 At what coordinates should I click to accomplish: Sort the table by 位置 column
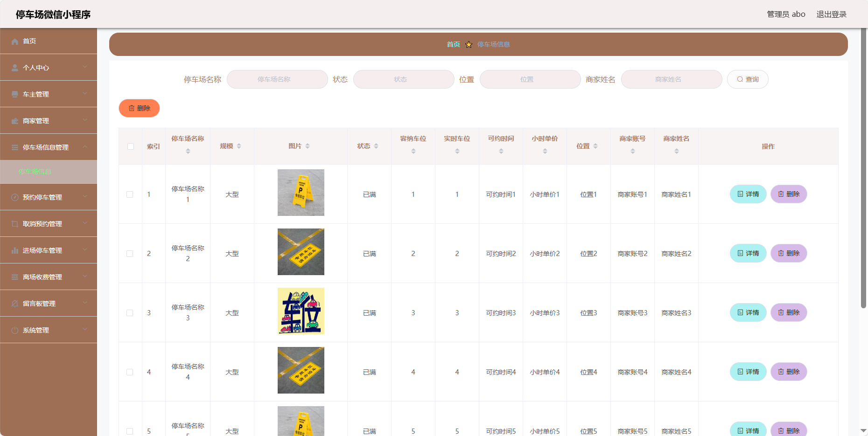pyautogui.click(x=595, y=146)
